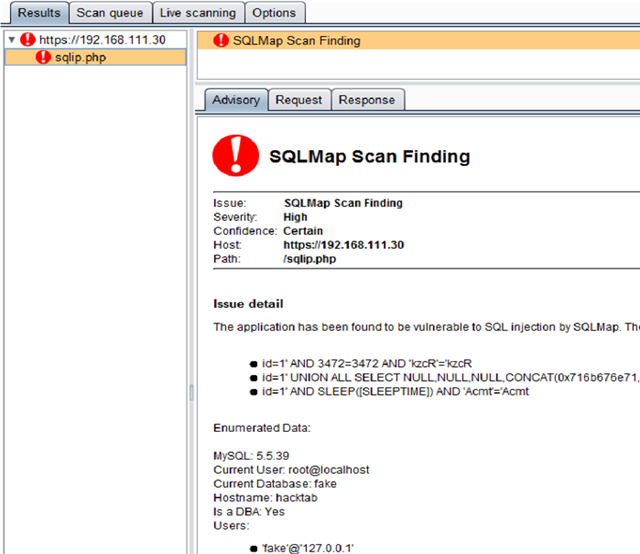The width and height of the screenshot is (640, 554).
Task: Click the SQLMap Scan Finding advisory heading
Action: point(370,156)
